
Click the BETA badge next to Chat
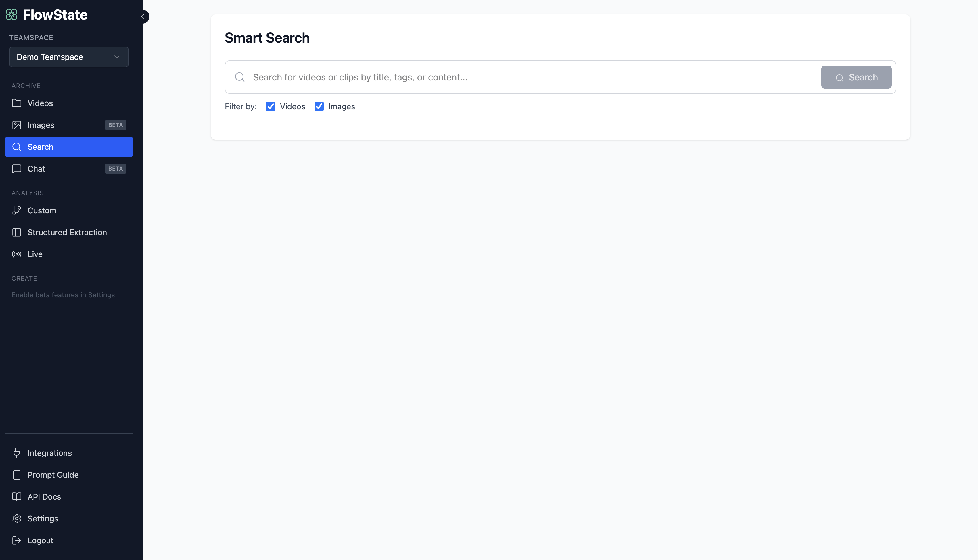click(x=115, y=169)
